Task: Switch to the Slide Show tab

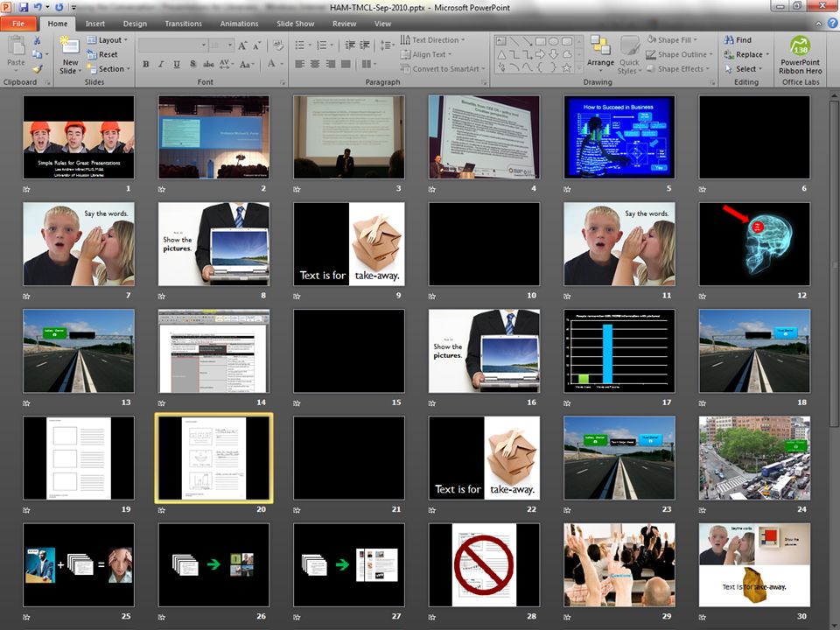Action: tap(295, 24)
